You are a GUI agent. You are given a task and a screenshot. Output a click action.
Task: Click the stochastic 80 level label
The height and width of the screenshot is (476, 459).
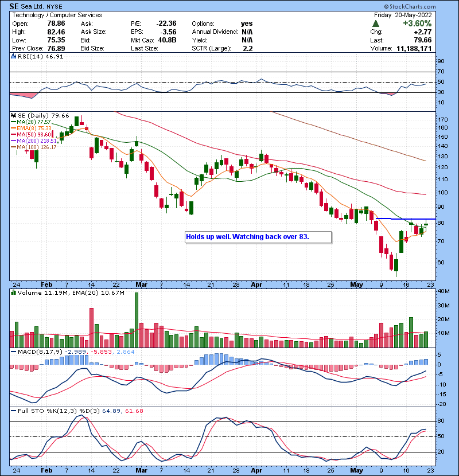pos(441,421)
